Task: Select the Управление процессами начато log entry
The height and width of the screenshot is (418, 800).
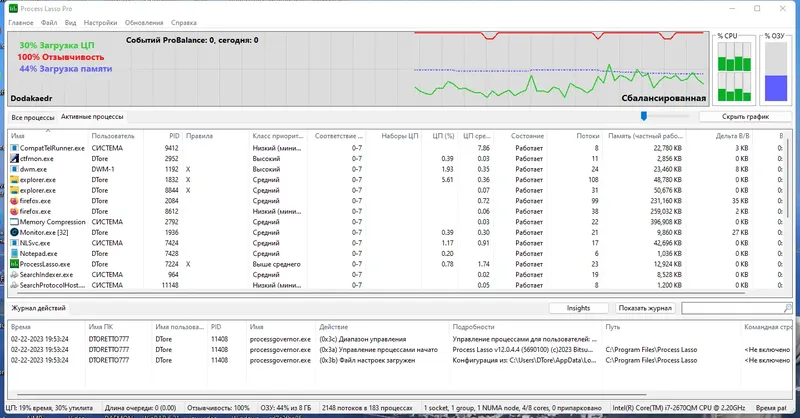Action: click(401, 350)
